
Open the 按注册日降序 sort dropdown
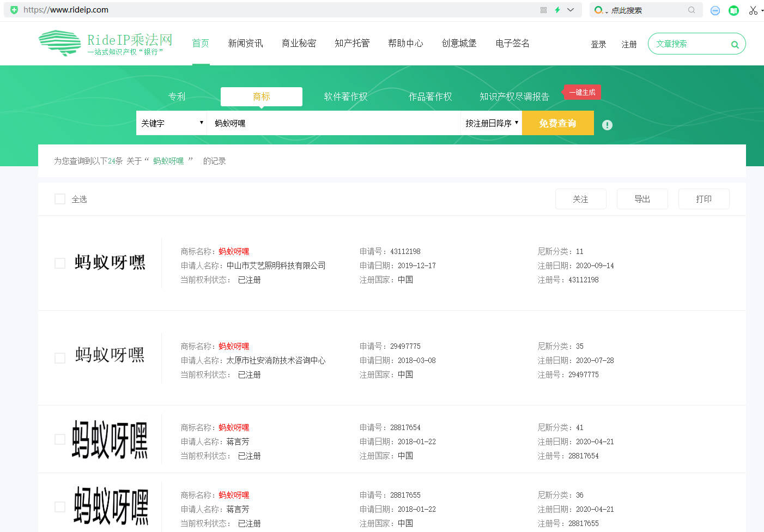(x=492, y=123)
